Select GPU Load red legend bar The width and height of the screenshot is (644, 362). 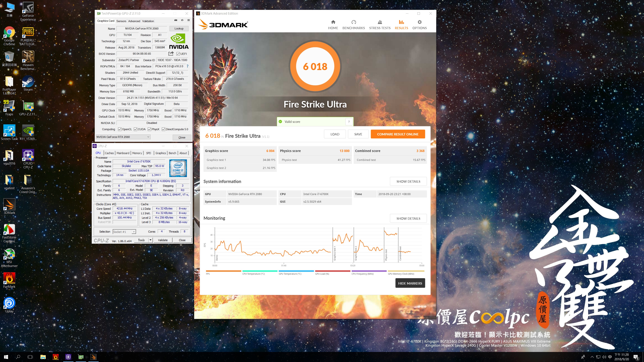point(333,271)
